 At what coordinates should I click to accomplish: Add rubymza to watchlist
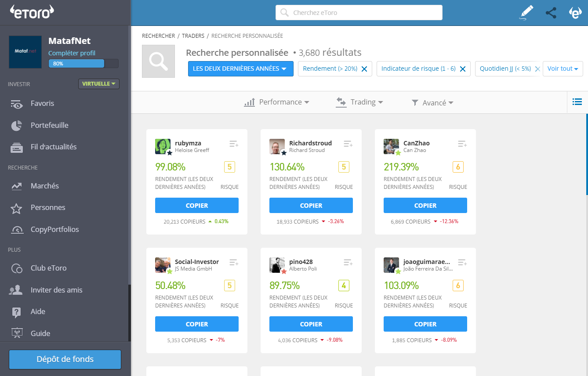[234, 144]
